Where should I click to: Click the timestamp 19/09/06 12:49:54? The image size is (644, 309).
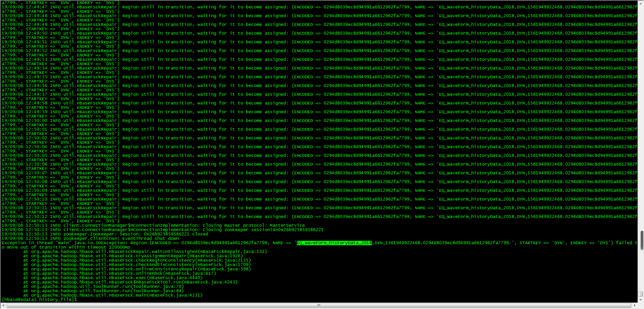(24, 68)
